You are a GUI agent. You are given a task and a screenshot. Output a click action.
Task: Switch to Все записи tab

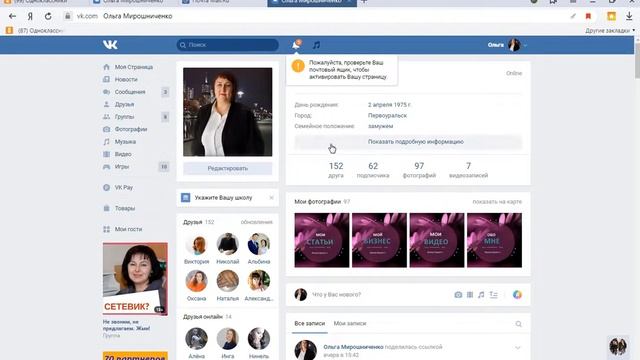tap(310, 323)
